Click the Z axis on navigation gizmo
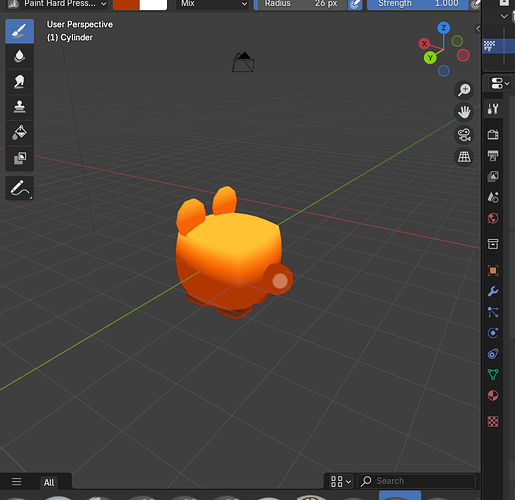Viewport: 515px width, 500px height. [443, 28]
